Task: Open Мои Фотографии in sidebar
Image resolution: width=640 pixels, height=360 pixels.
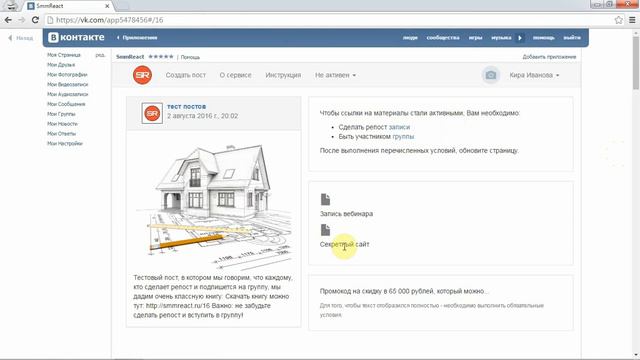Action: 67,74
